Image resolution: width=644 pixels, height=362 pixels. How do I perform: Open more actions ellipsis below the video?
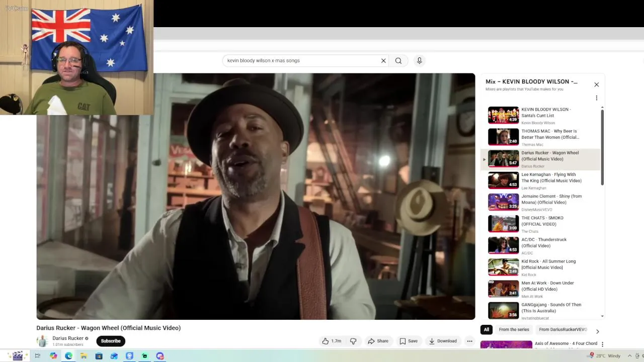[x=469, y=341]
